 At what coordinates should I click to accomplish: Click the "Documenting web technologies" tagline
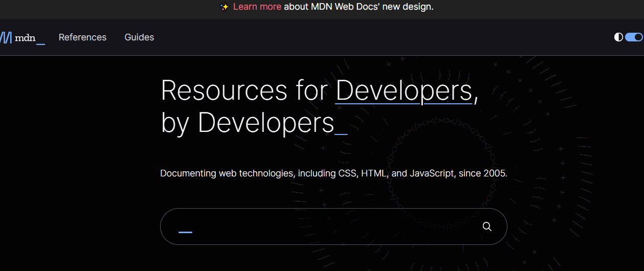tap(334, 173)
